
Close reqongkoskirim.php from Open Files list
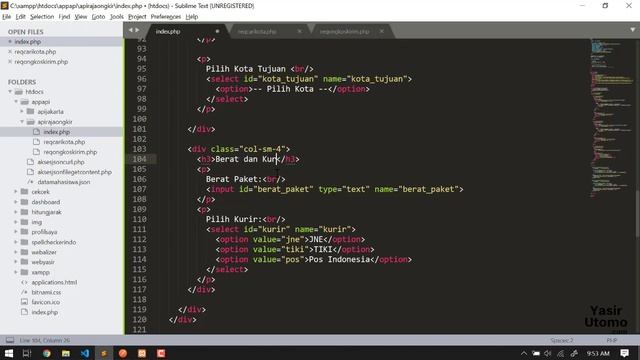click(10, 62)
